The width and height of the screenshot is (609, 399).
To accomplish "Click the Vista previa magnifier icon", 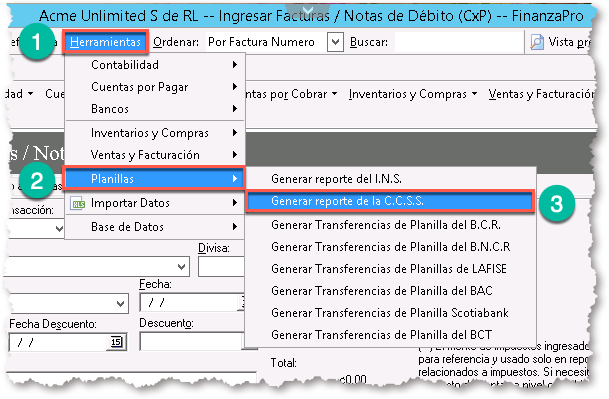I will (x=537, y=42).
